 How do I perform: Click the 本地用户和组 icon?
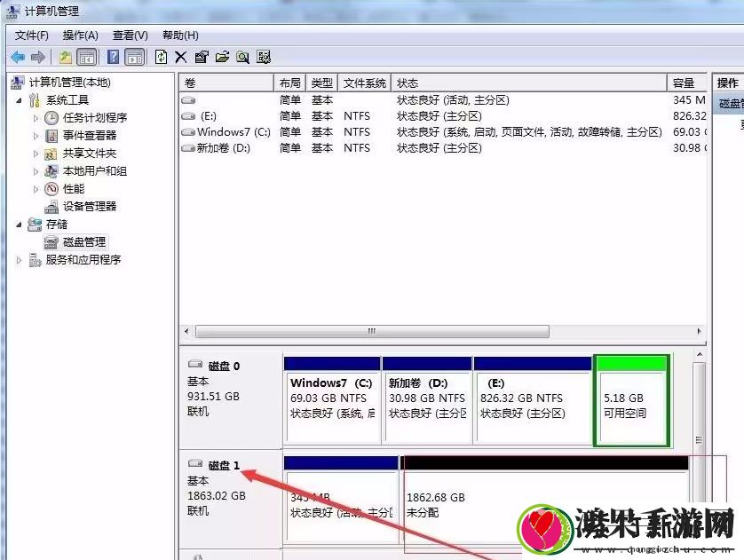[51, 171]
